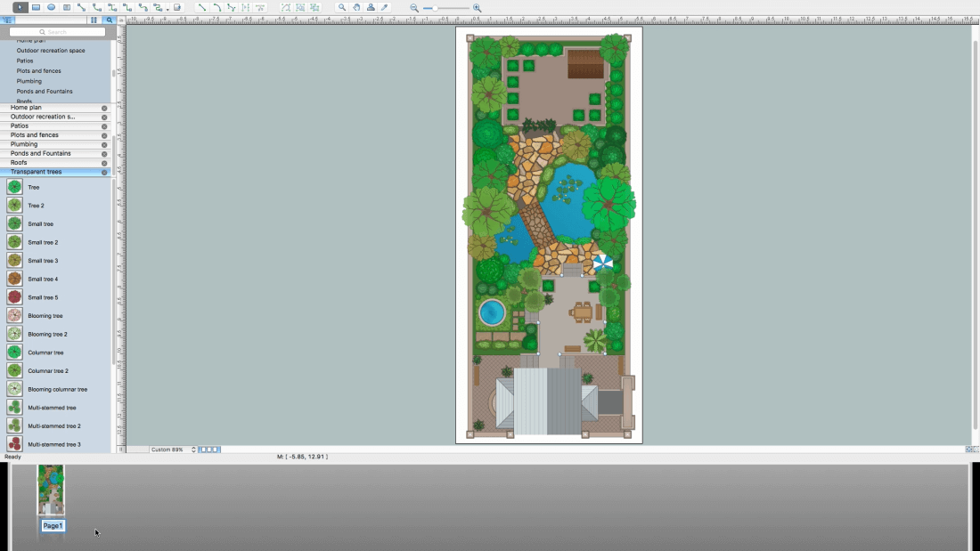Activate the hand pan tool
The width and height of the screenshot is (980, 551).
point(356,7)
